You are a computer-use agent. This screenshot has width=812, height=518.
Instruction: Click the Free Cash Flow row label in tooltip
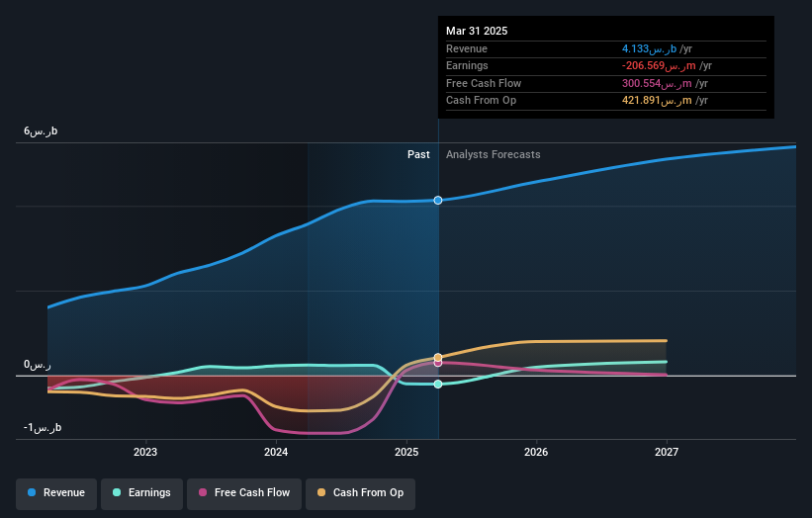pyautogui.click(x=484, y=83)
